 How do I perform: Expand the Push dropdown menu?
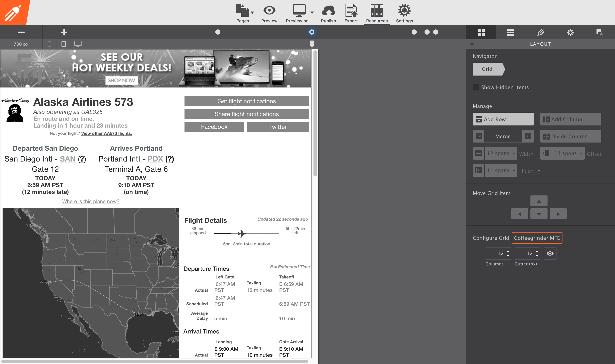pyautogui.click(x=531, y=171)
